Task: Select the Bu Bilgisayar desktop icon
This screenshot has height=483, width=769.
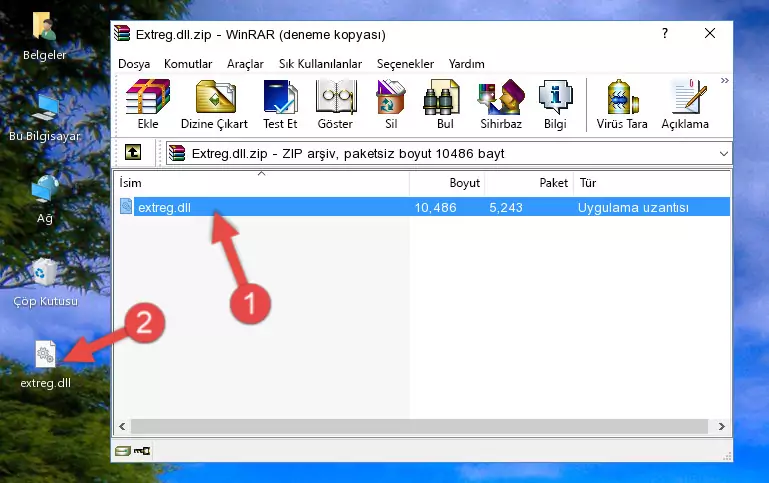Action: pos(44,118)
